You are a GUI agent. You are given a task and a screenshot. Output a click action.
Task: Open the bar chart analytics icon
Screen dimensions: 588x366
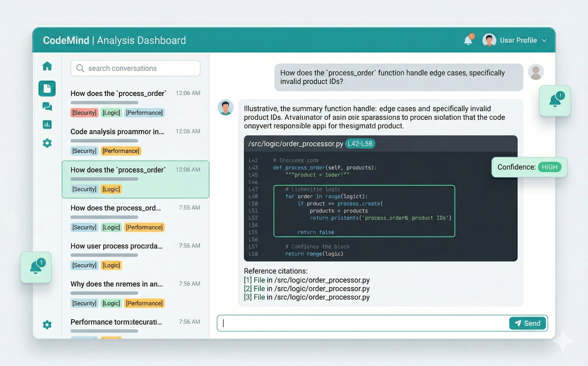coord(47,124)
